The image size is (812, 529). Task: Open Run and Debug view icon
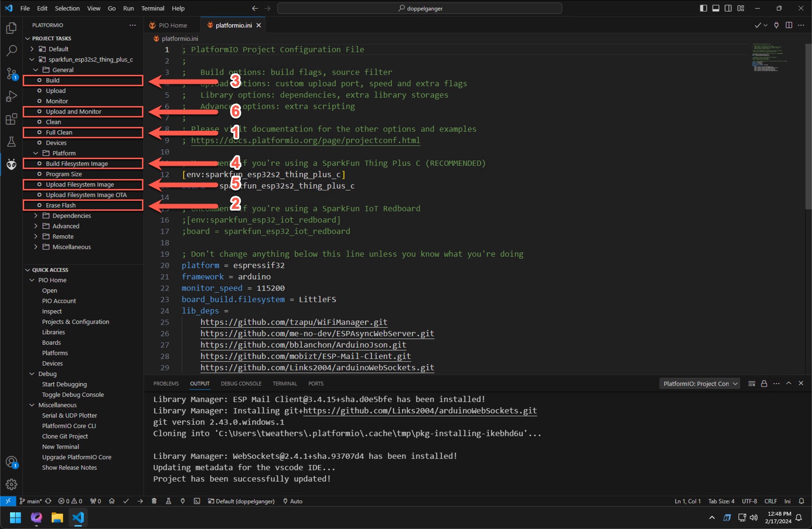tap(11, 96)
